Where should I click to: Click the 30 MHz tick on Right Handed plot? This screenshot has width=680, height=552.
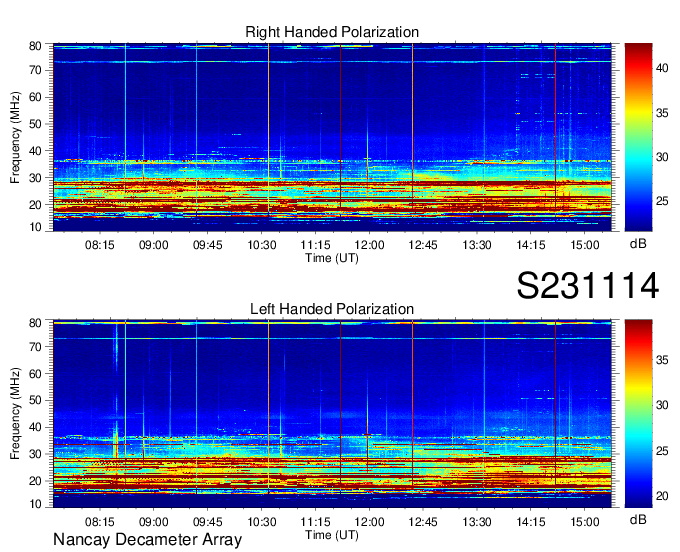pos(35,178)
